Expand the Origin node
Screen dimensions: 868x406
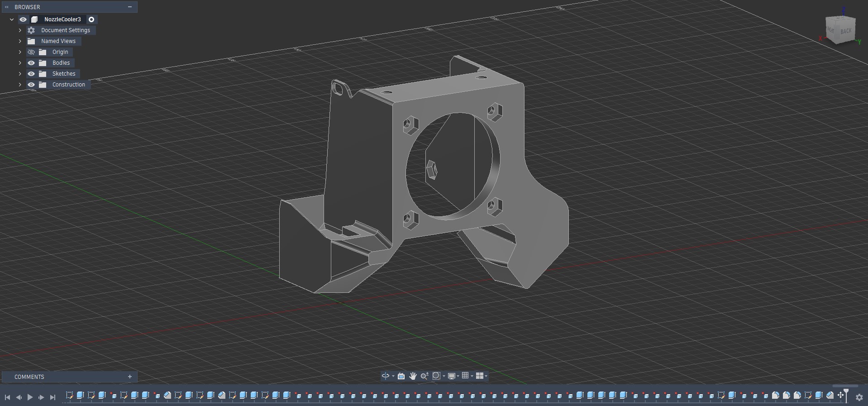point(20,52)
